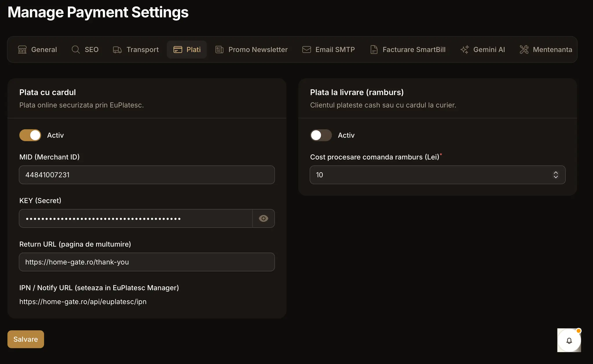Click the ramburs cost field showing 10
The width and height of the screenshot is (593, 364).
pyautogui.click(x=438, y=175)
